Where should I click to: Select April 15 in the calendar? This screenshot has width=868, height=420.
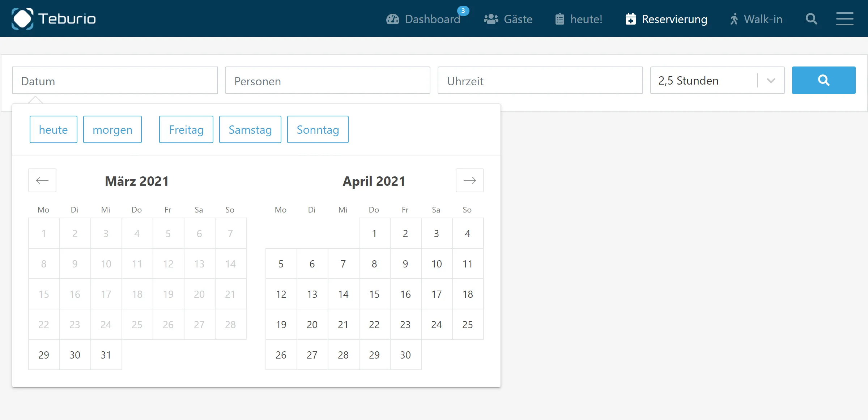tap(374, 294)
